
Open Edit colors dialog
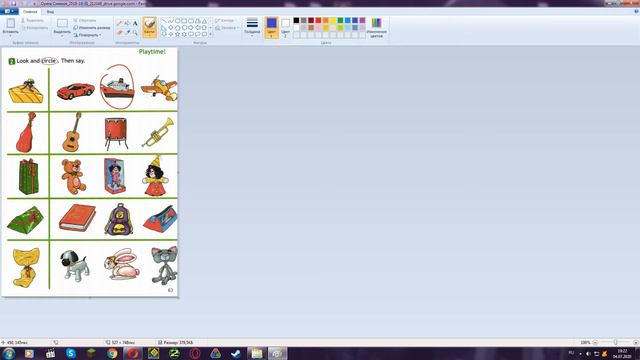coord(376,27)
